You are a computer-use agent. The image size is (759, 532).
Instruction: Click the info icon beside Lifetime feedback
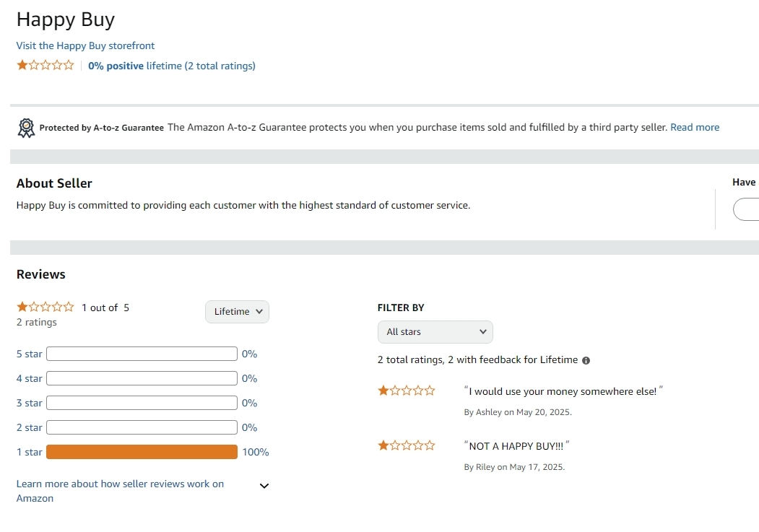pos(586,360)
